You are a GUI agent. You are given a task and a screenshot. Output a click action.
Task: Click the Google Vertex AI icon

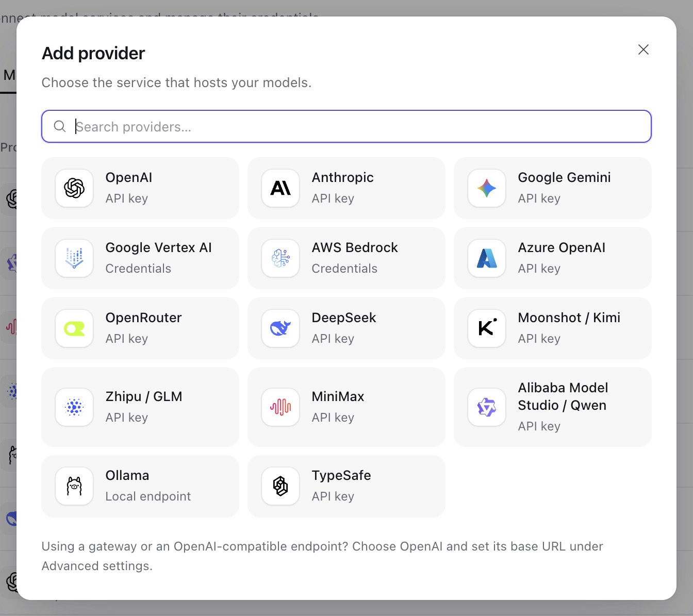click(74, 258)
